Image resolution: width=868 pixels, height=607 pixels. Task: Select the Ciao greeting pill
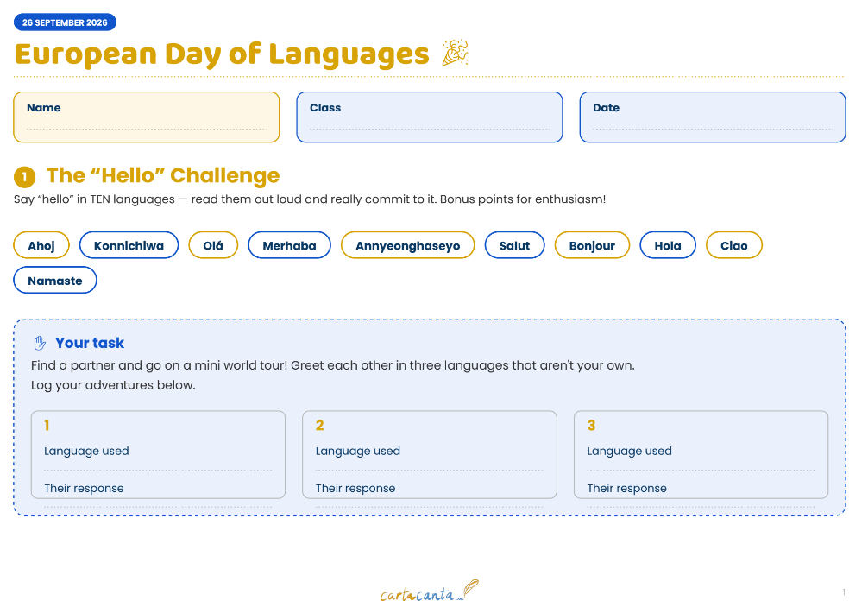point(734,245)
